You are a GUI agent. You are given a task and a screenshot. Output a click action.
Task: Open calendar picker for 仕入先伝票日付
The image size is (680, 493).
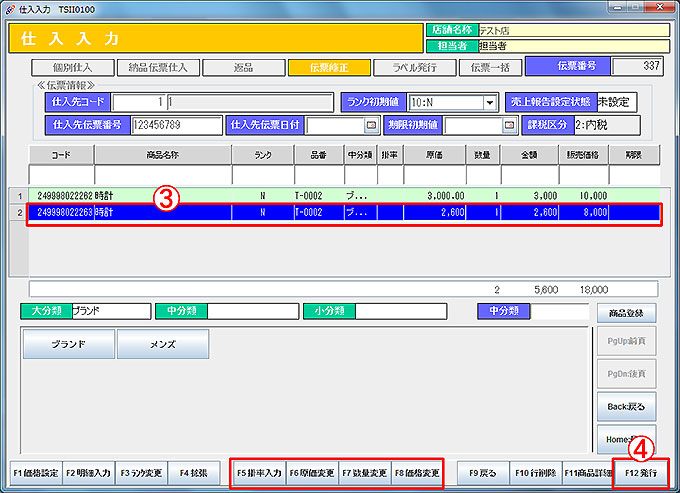pyautogui.click(x=371, y=126)
